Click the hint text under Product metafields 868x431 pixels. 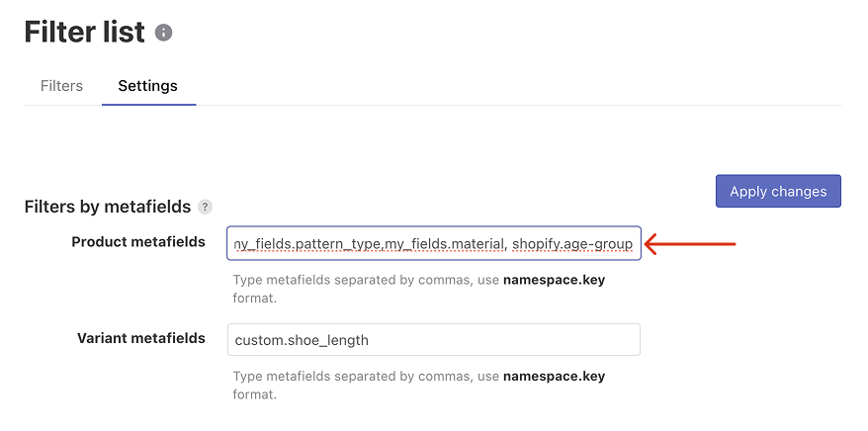419,289
